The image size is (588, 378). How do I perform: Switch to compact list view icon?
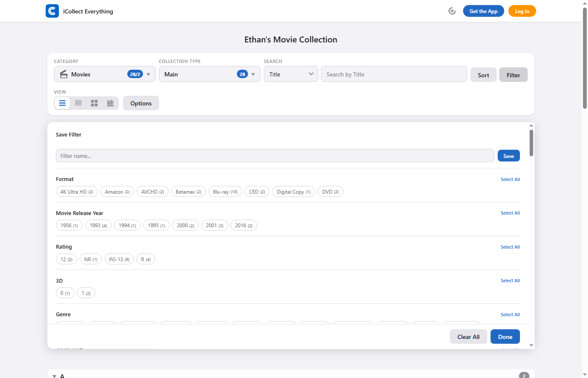point(78,103)
